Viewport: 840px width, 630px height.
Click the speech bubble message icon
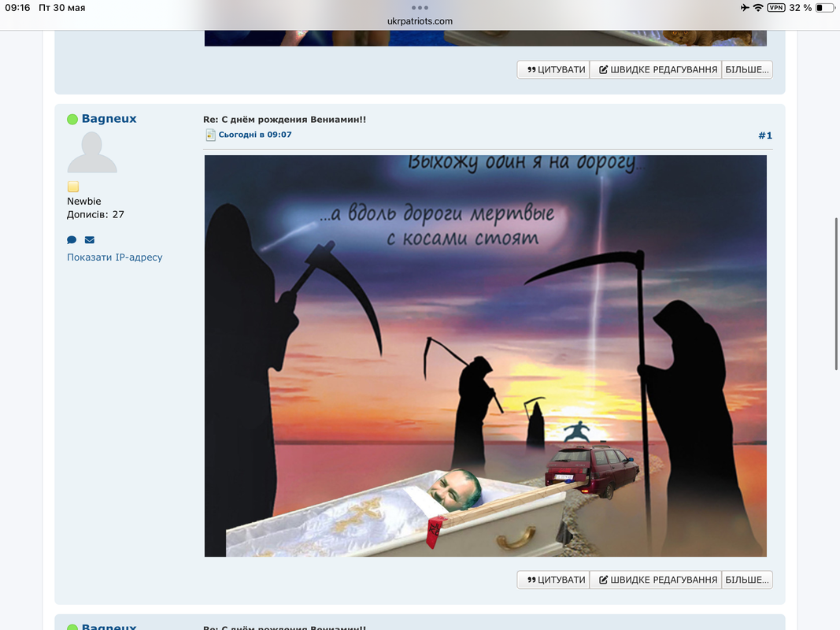coord(72,240)
